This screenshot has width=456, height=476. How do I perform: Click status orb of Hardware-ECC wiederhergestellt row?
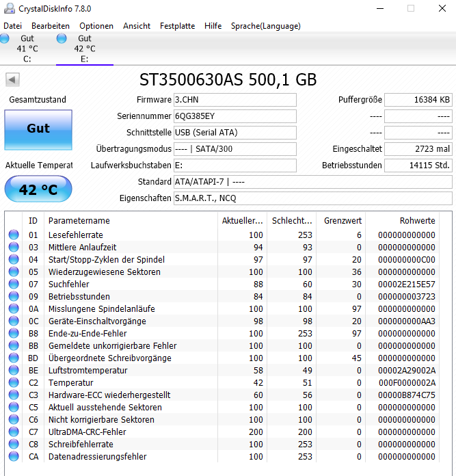(14, 395)
